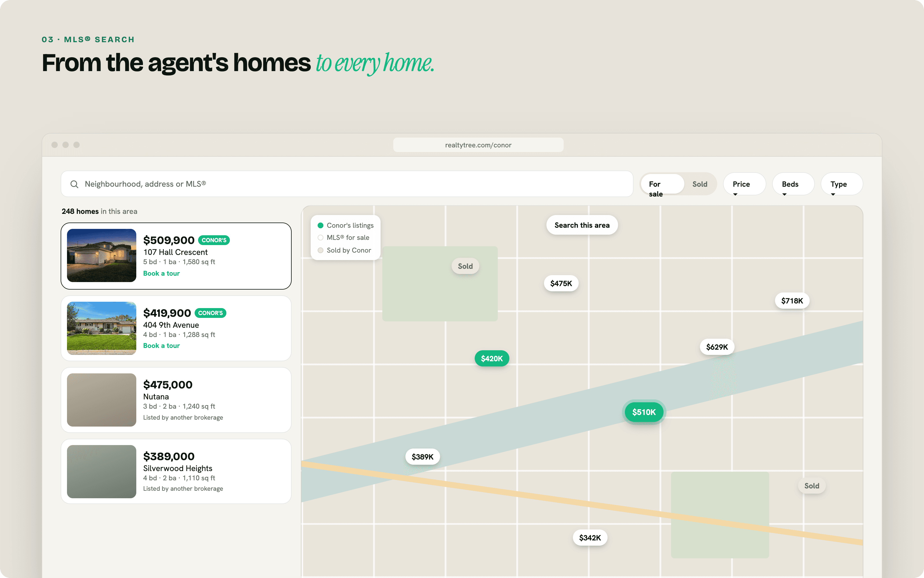Open the 404 9th Avenue house photo
This screenshot has width=924, height=578.
tap(102, 328)
